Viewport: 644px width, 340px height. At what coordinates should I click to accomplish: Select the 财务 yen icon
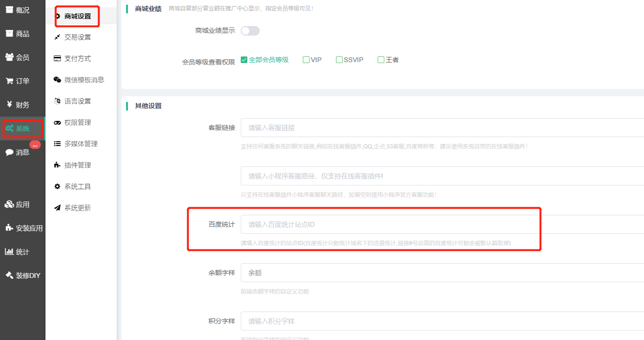[x=9, y=105]
